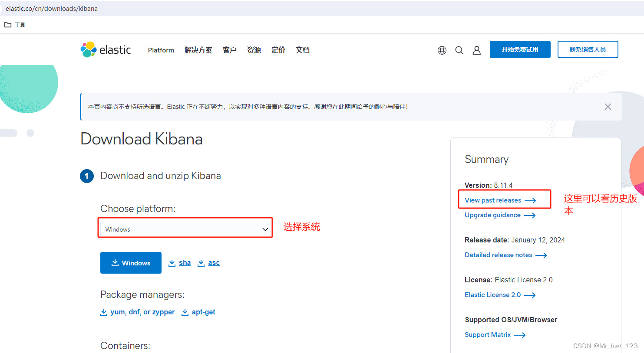
Task: Click the Package managers: label
Action: pos(142,295)
